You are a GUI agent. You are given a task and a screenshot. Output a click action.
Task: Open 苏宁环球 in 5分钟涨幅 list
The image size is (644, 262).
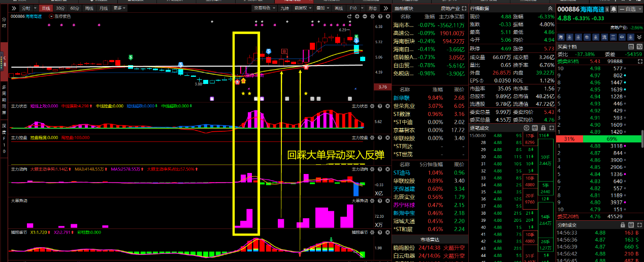(x=404, y=205)
